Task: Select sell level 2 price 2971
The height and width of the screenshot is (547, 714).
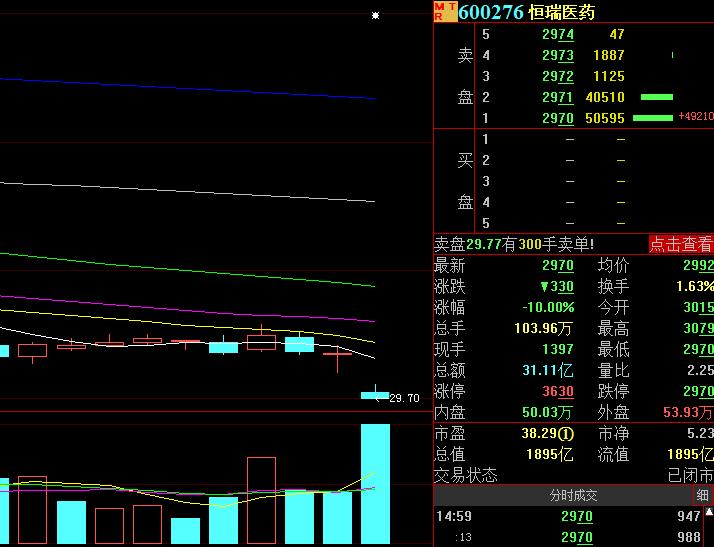Action: 558,97
